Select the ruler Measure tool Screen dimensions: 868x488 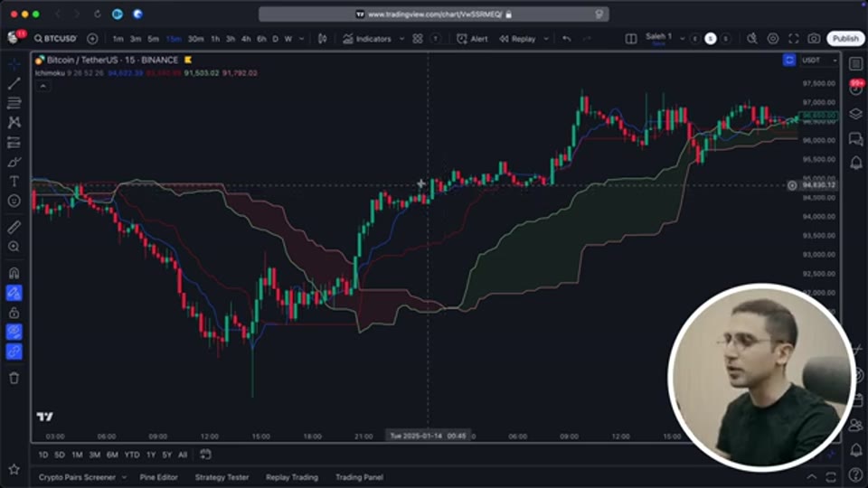tap(14, 227)
